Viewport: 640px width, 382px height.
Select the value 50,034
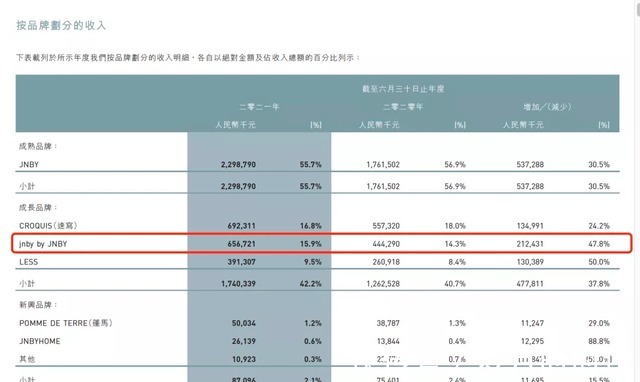click(244, 323)
